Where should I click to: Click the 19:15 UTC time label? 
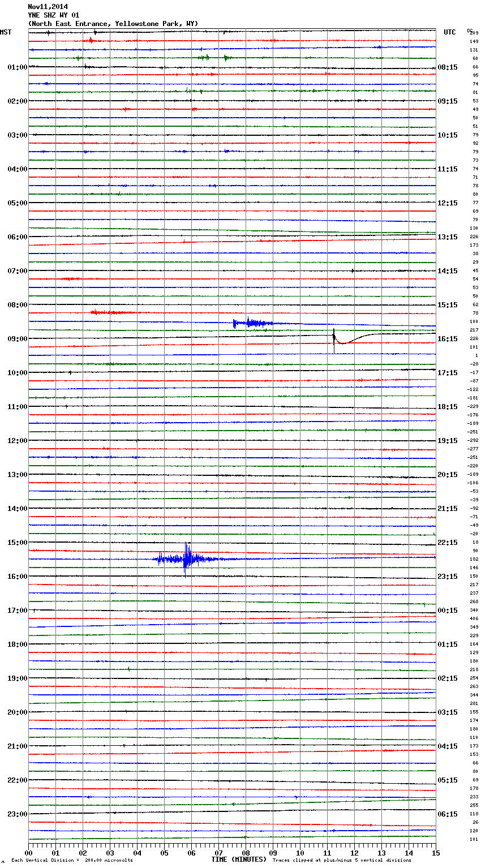(x=448, y=441)
